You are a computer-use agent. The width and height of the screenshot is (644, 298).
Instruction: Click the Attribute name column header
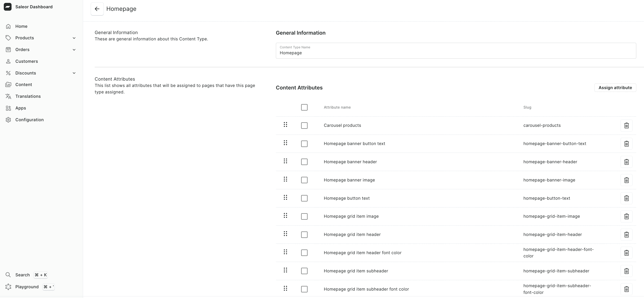(x=337, y=107)
